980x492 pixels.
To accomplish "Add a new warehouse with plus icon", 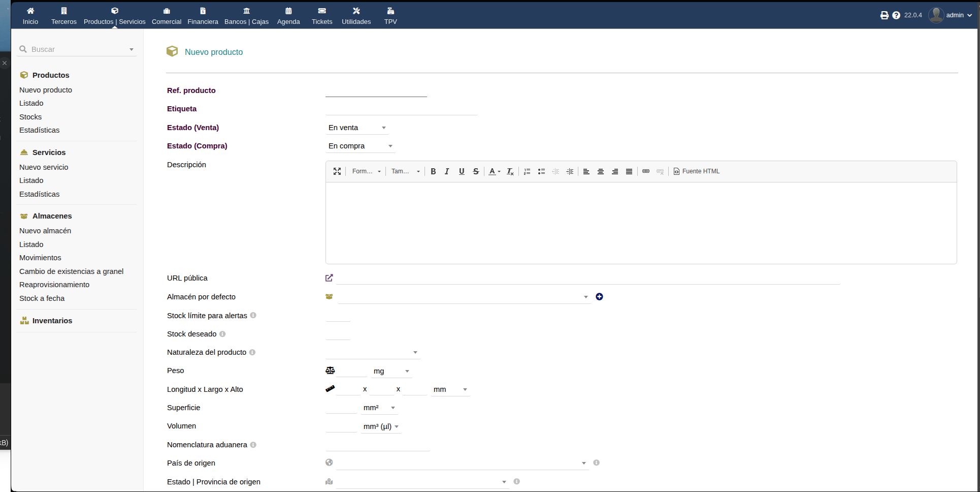I will click(x=599, y=297).
